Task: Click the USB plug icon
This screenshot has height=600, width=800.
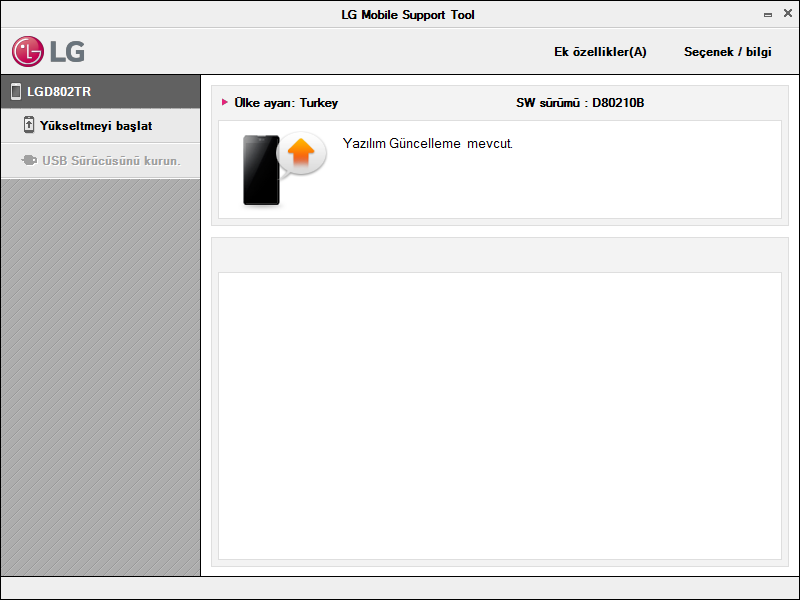Action: (29, 160)
